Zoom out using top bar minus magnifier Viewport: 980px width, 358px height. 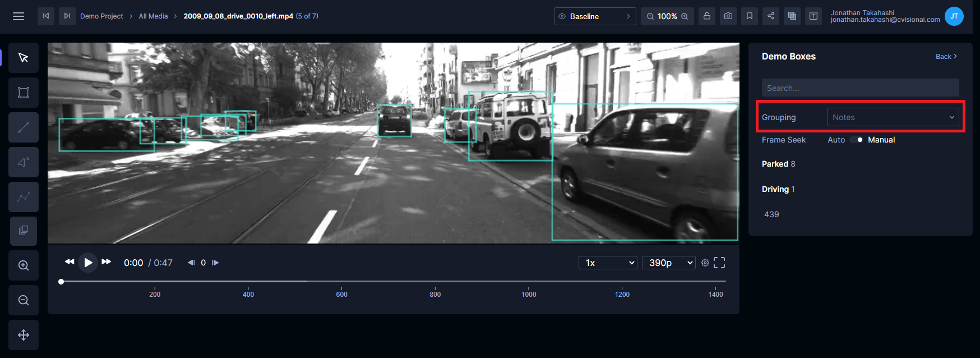[650, 16]
